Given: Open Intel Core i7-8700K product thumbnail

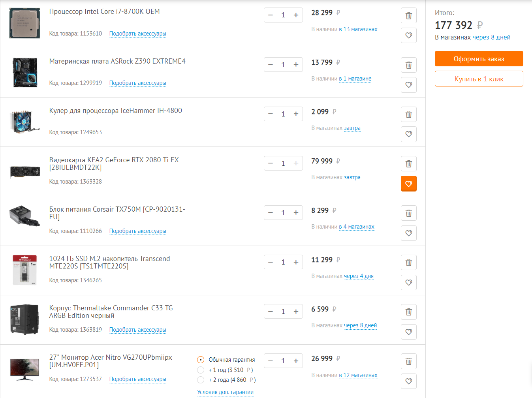Looking at the screenshot, I should coord(25,23).
